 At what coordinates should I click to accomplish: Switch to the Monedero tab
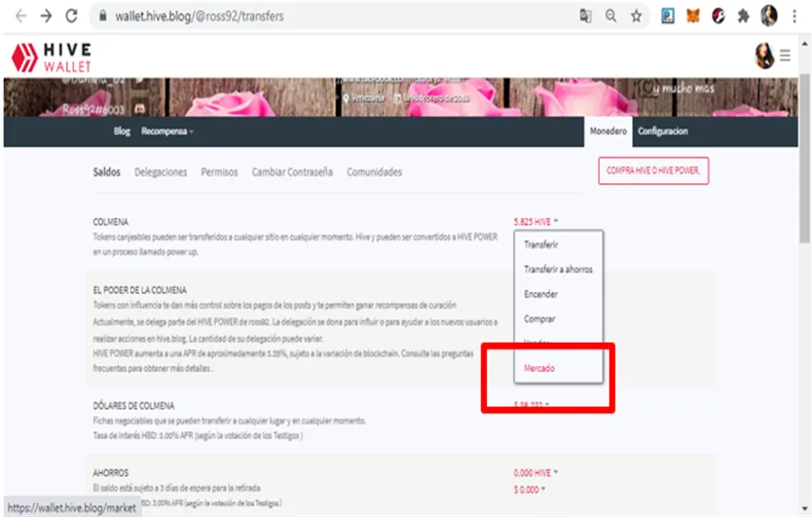coord(608,131)
